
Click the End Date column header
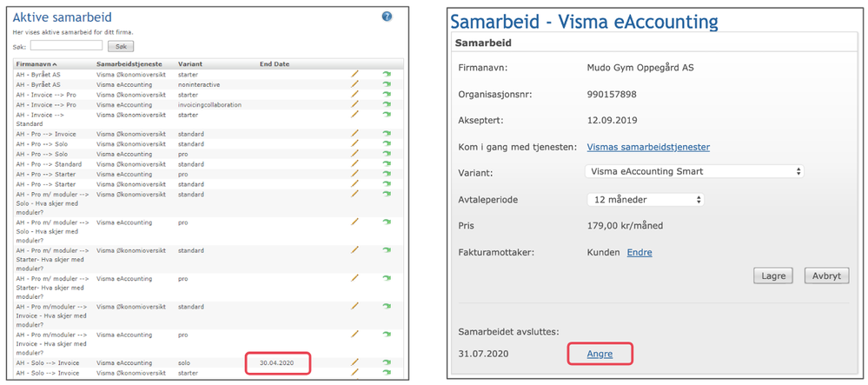pos(275,63)
